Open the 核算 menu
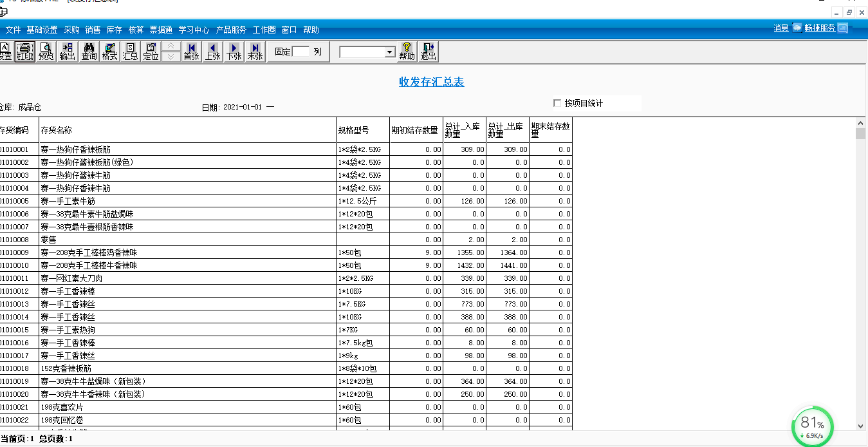 point(136,30)
